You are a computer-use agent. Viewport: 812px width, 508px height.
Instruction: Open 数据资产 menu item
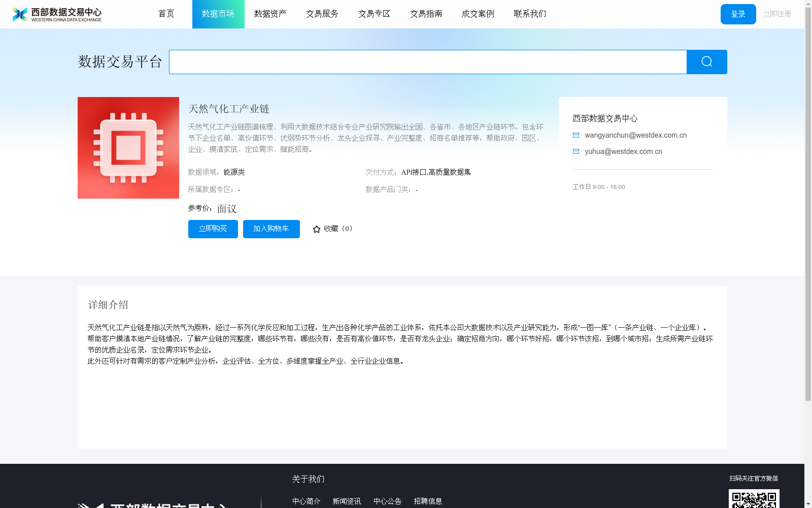(270, 14)
